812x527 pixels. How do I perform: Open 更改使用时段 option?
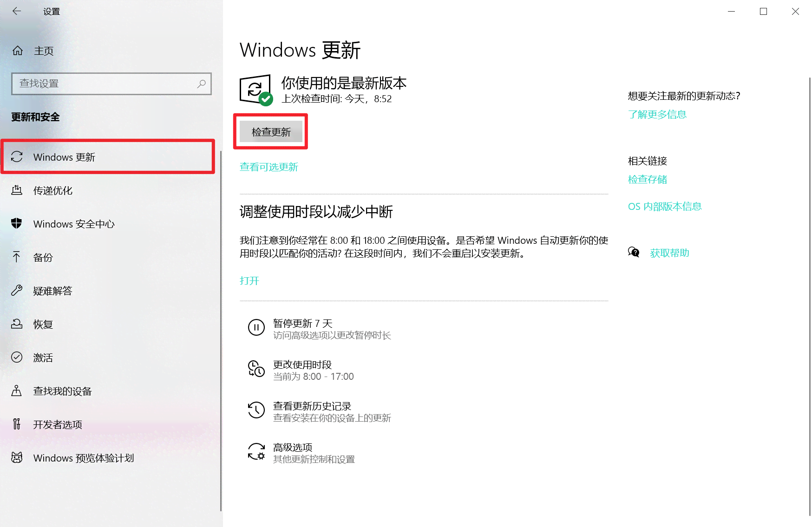(x=301, y=370)
